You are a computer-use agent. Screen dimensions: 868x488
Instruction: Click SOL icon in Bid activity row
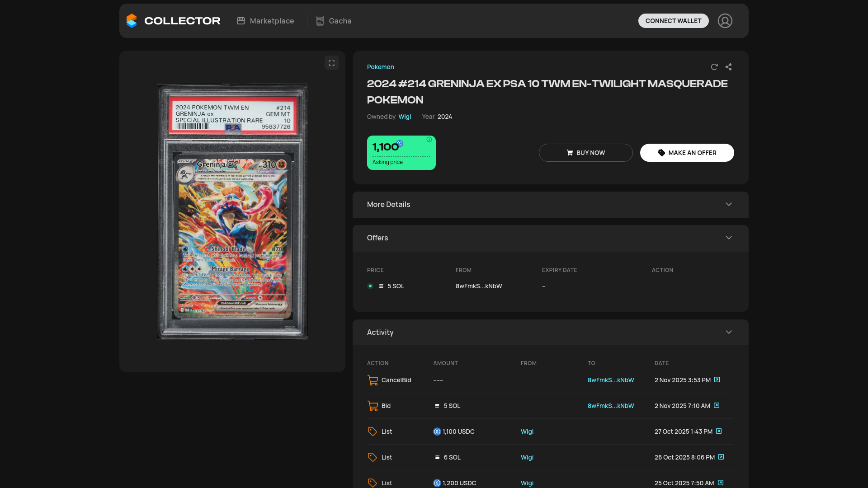437,406
